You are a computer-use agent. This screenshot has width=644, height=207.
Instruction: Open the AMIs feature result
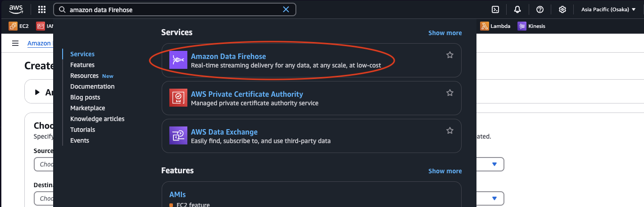(177, 194)
